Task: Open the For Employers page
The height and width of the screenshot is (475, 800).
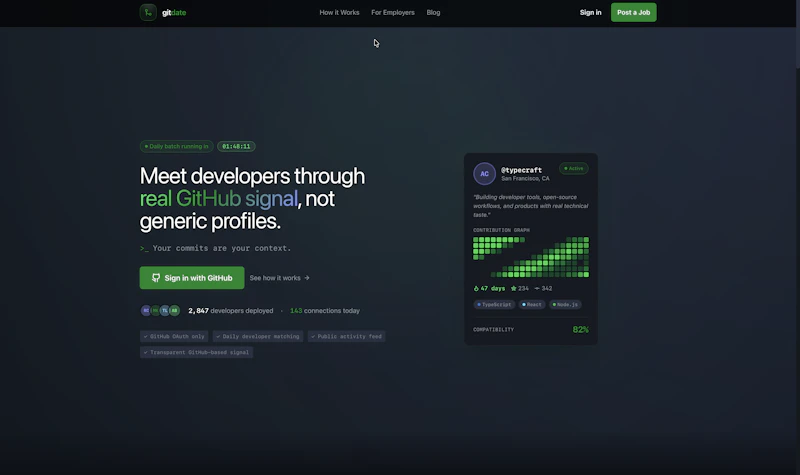Action: (393, 12)
